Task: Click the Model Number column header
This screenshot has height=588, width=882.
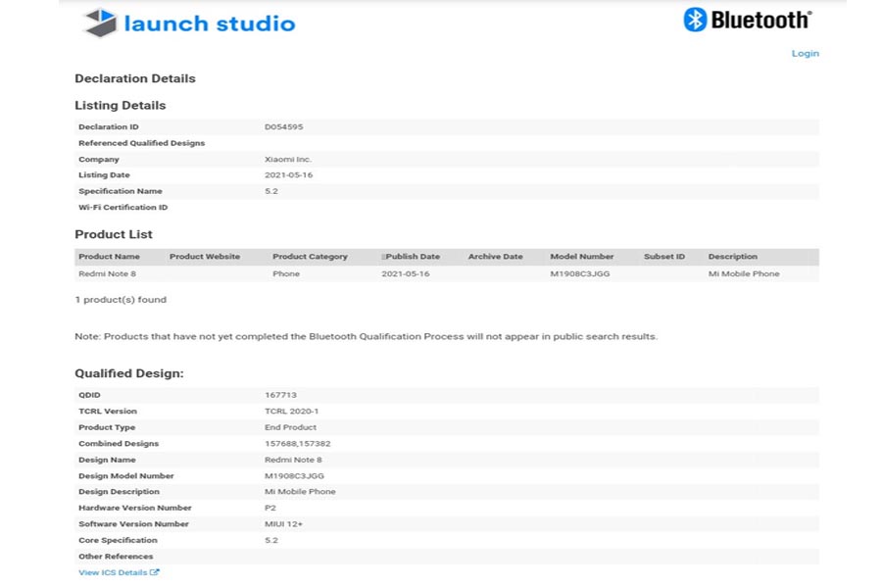Action: (x=582, y=256)
